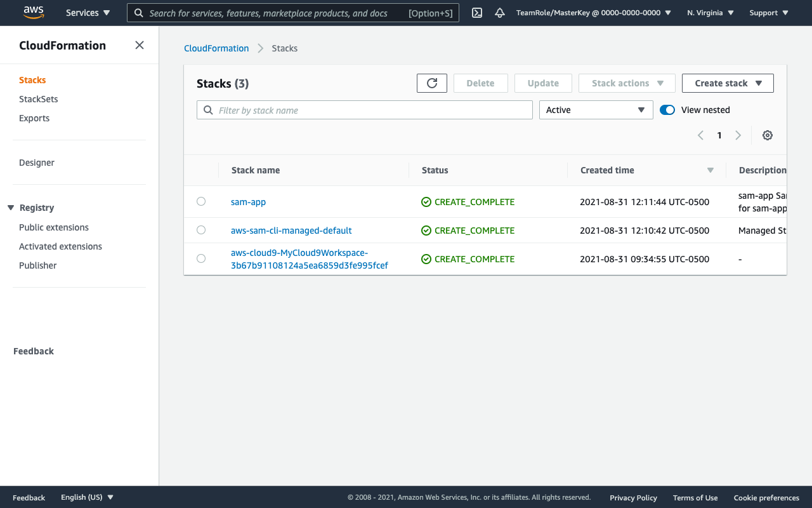
Task: Click the search magnifier in top bar
Action: [x=139, y=13]
